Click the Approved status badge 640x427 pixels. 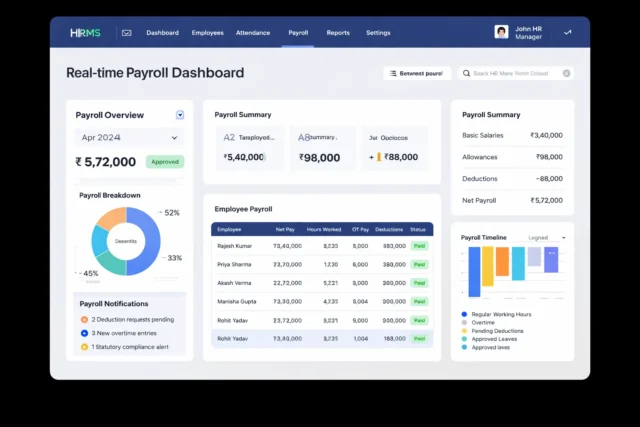coord(165,162)
